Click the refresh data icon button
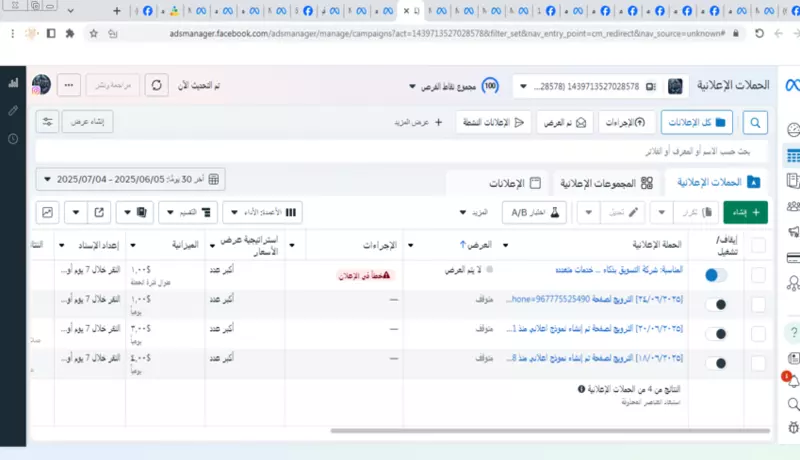The height and width of the screenshot is (460, 800). pos(157,85)
